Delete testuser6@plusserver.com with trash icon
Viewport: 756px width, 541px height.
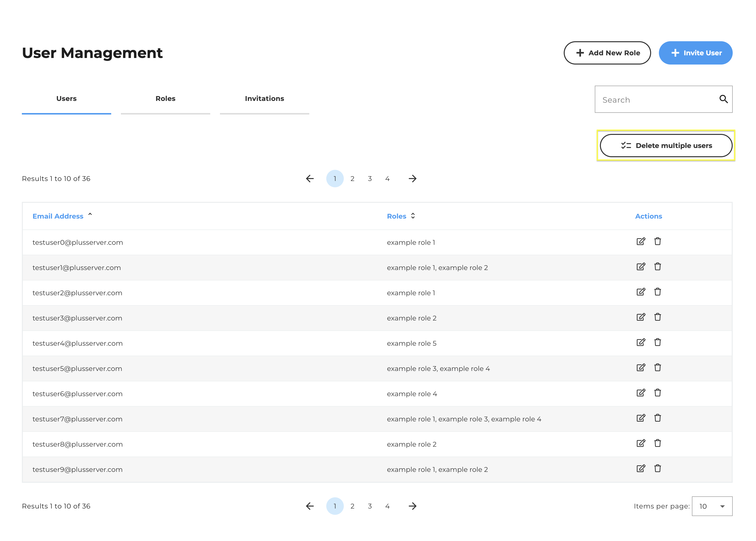pyautogui.click(x=657, y=393)
